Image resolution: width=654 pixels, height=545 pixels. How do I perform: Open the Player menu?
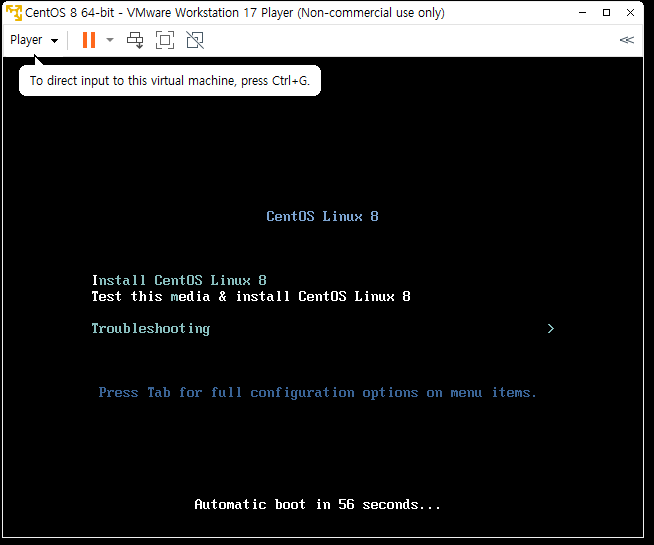[34, 40]
